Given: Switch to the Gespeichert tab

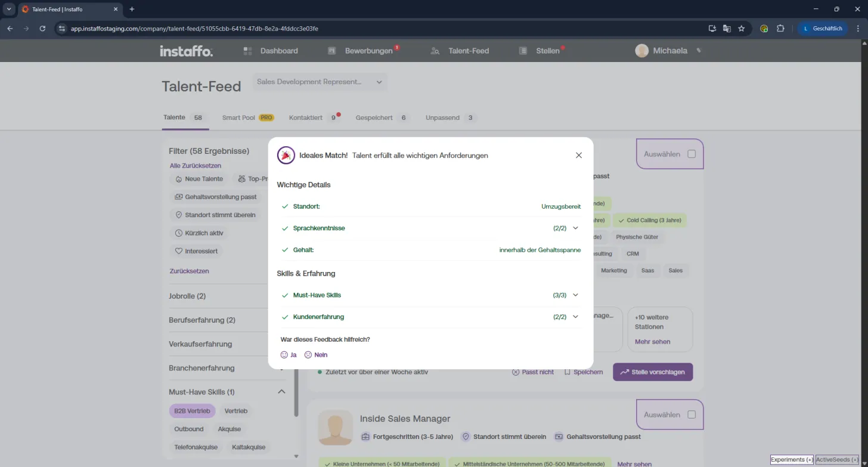Looking at the screenshot, I should point(382,117).
